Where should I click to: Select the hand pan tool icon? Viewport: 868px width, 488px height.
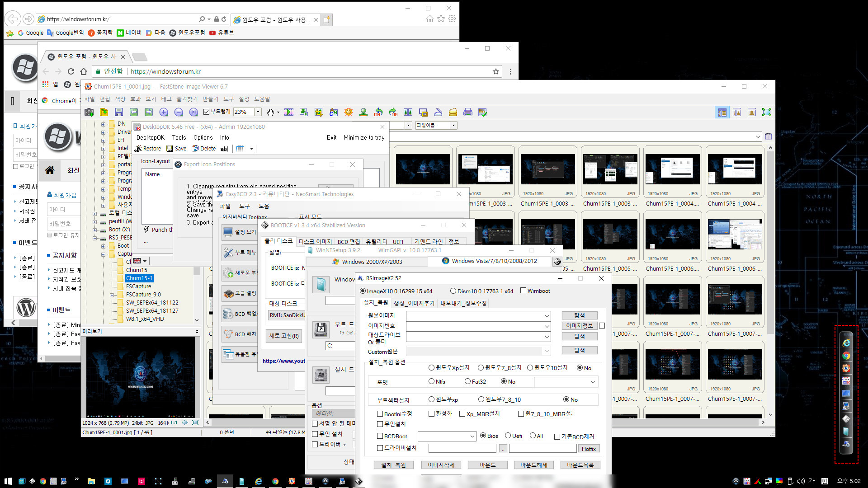coord(270,112)
